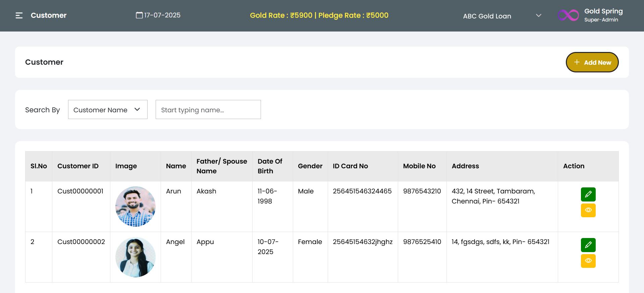Open the ABC Gold Loan branch dropdown
644x293 pixels.
click(502, 16)
